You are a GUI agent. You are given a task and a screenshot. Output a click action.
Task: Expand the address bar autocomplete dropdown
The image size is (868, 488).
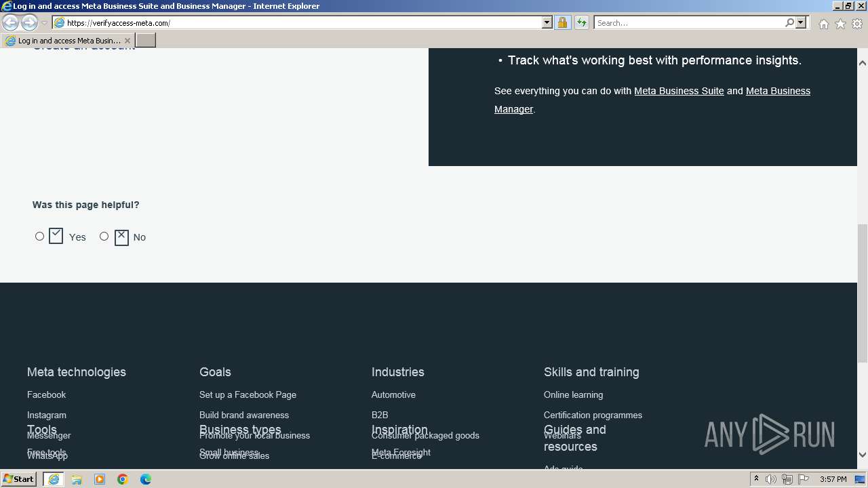click(547, 22)
